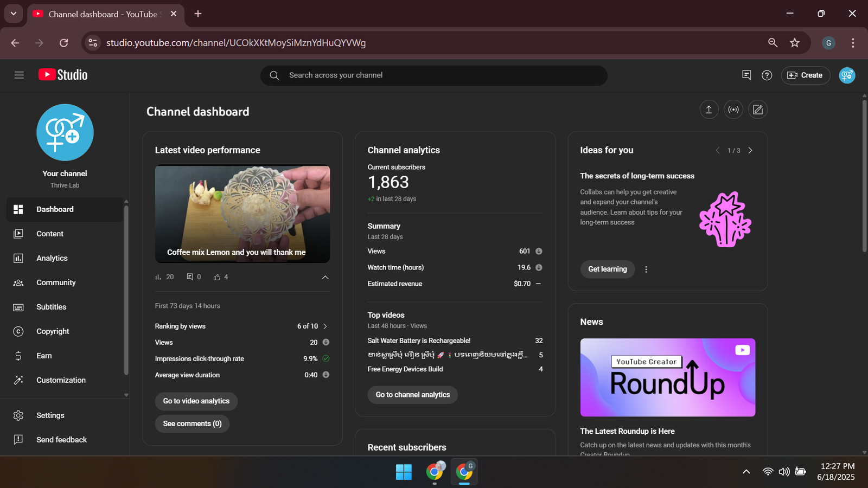Click the Upload videos arrow icon
868x488 pixels.
[709, 110]
